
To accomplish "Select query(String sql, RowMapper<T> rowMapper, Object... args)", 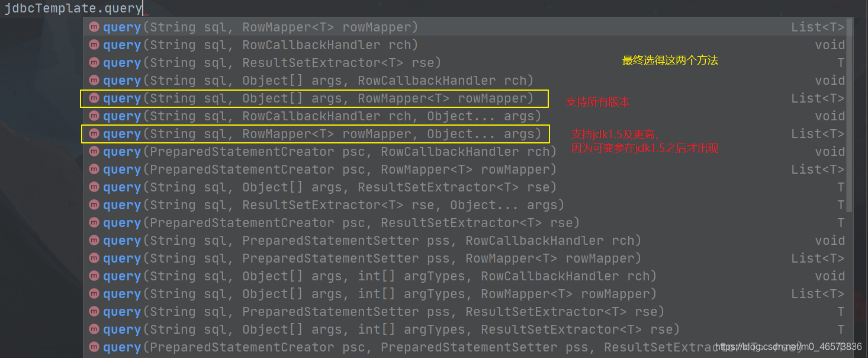I will click(x=464, y=134).
